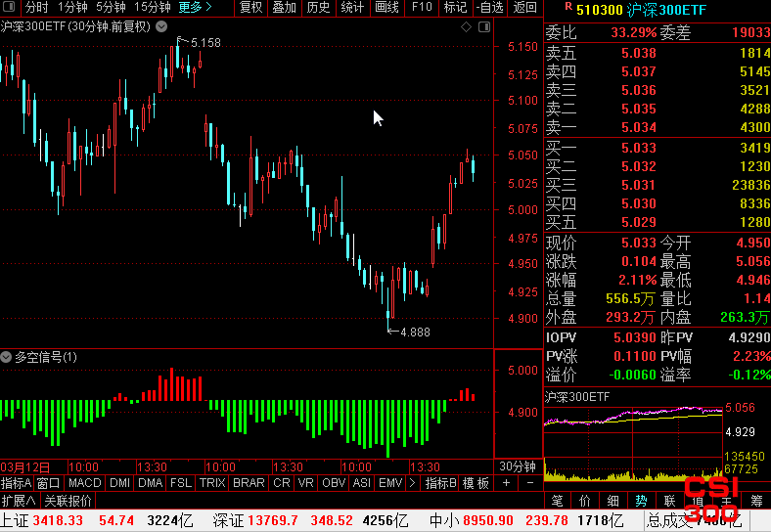771x532 pixels.
Task: Switch to the 分时 view
Action: (37, 7)
